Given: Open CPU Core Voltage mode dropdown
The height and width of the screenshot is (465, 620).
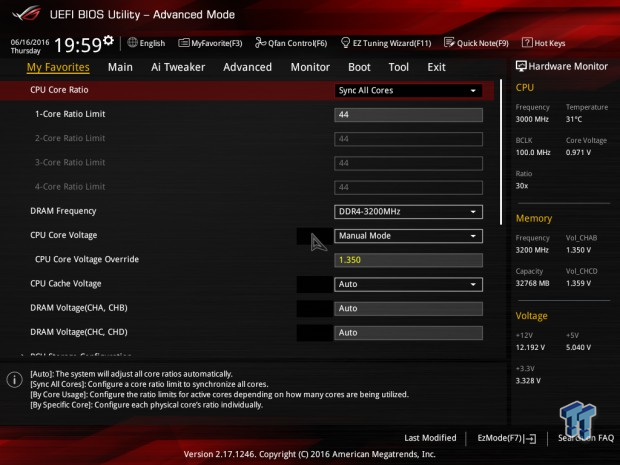Looking at the screenshot, I should (408, 236).
